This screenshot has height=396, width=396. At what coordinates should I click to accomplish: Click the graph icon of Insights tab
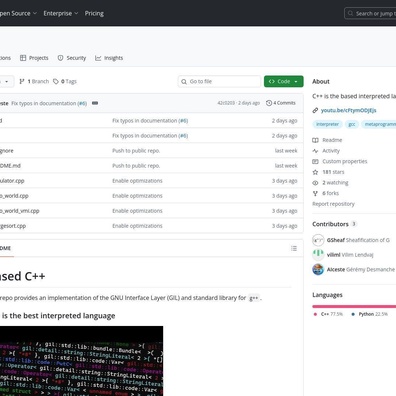98,58
